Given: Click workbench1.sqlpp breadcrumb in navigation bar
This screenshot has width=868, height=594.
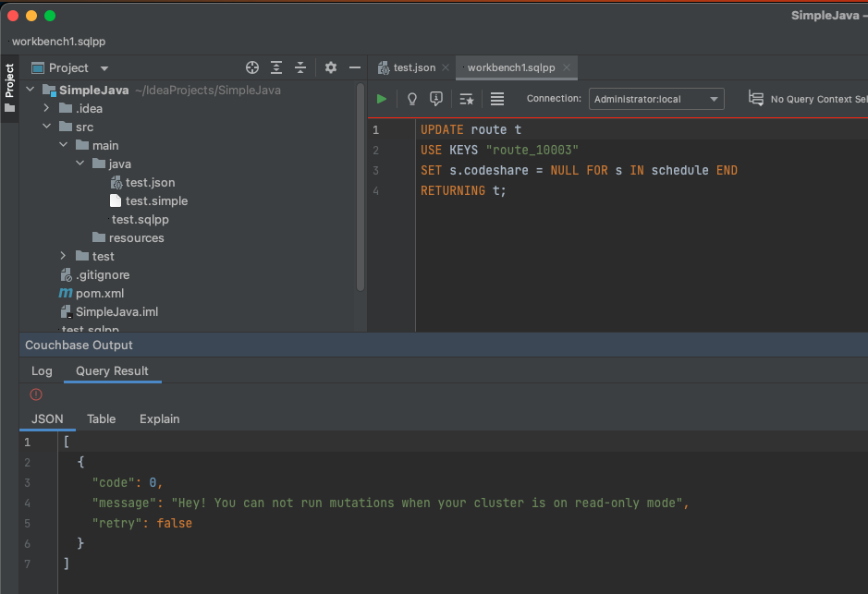Looking at the screenshot, I should click(58, 42).
